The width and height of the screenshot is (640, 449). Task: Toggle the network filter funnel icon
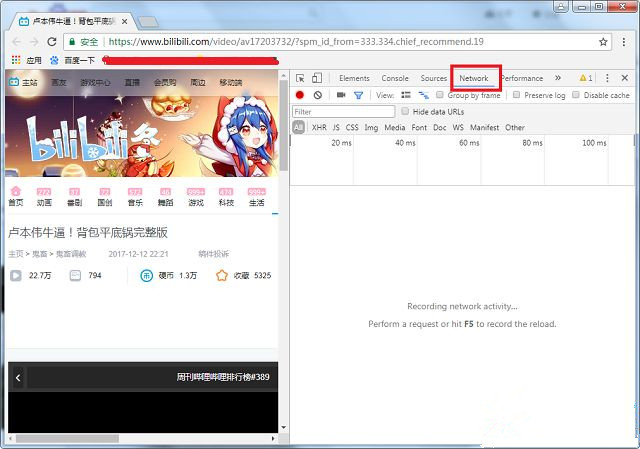[x=358, y=95]
